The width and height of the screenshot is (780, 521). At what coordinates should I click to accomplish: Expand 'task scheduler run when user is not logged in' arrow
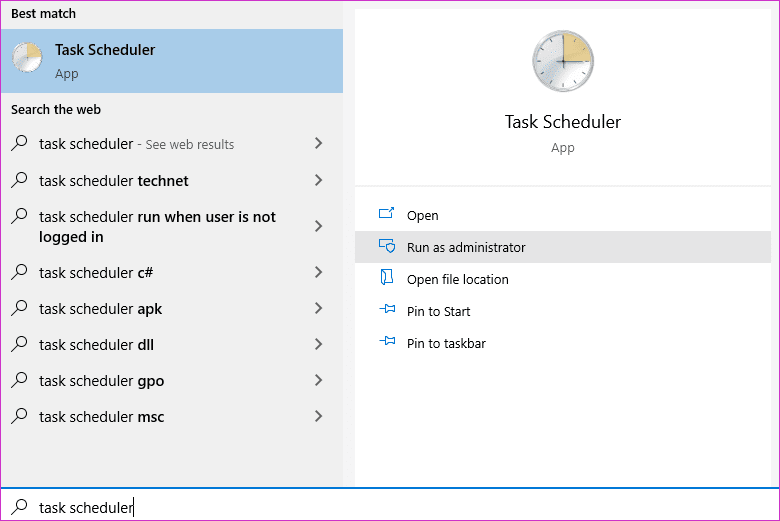pos(318,226)
